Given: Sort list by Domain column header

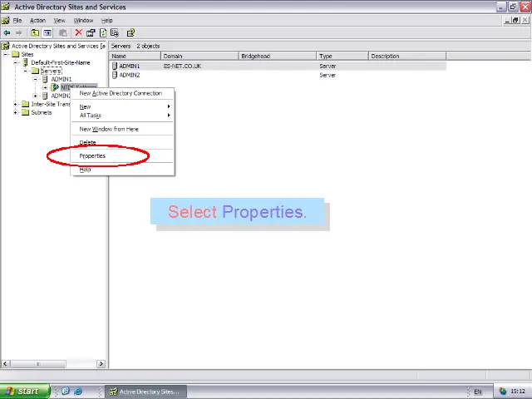Looking at the screenshot, I should (x=199, y=56).
